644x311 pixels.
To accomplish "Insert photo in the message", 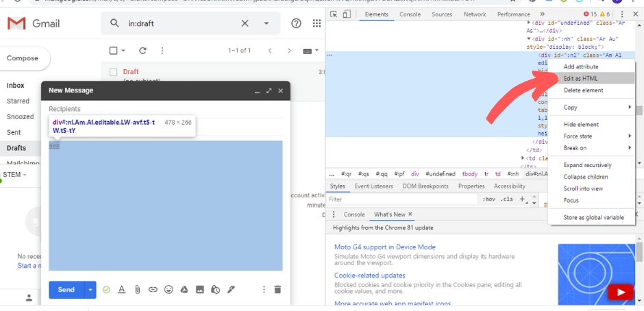I will pos(199,290).
